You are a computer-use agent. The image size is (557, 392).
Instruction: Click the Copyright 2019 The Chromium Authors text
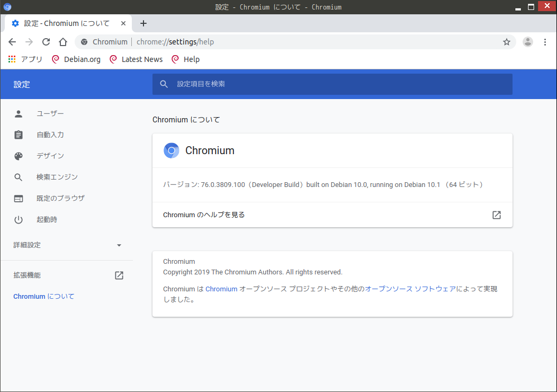(x=253, y=272)
